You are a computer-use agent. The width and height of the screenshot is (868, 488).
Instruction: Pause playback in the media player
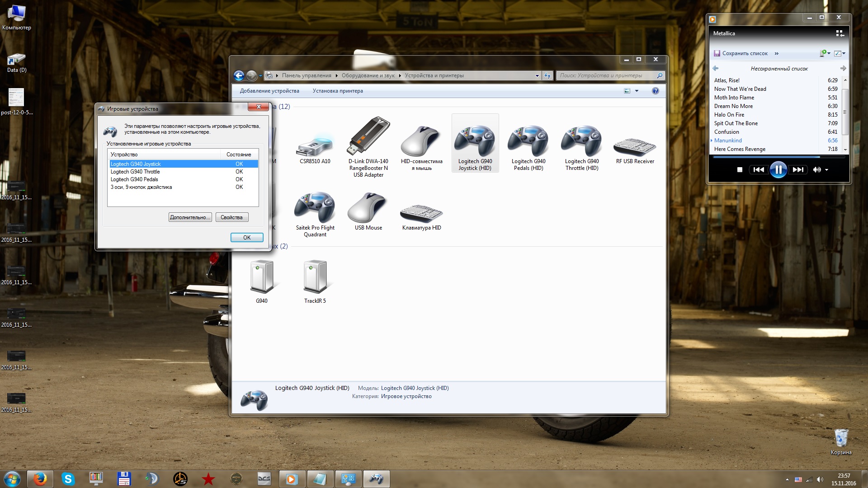778,170
